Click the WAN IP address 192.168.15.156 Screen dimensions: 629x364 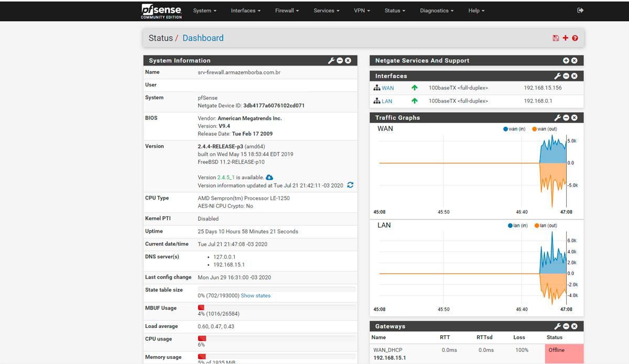point(543,88)
